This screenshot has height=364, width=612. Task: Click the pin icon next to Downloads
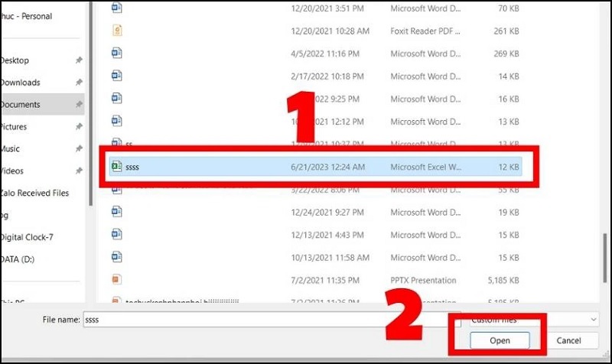[79, 83]
